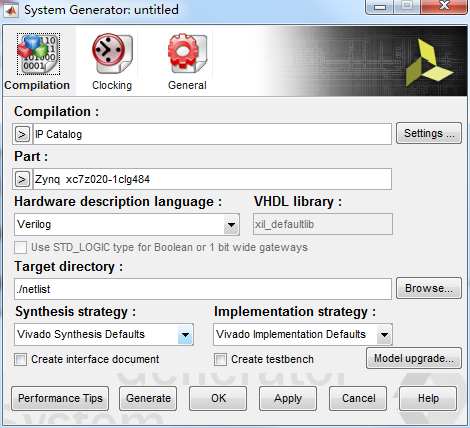Image resolution: width=470 pixels, height=428 pixels.
Task: Switch to the General tab
Action: click(x=187, y=62)
